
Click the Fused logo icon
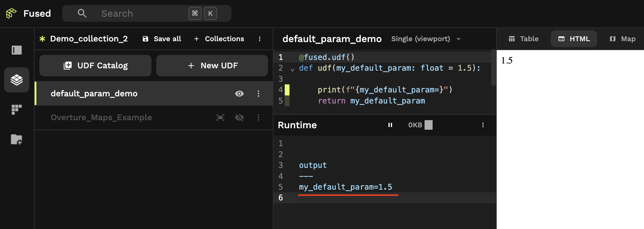(x=11, y=13)
